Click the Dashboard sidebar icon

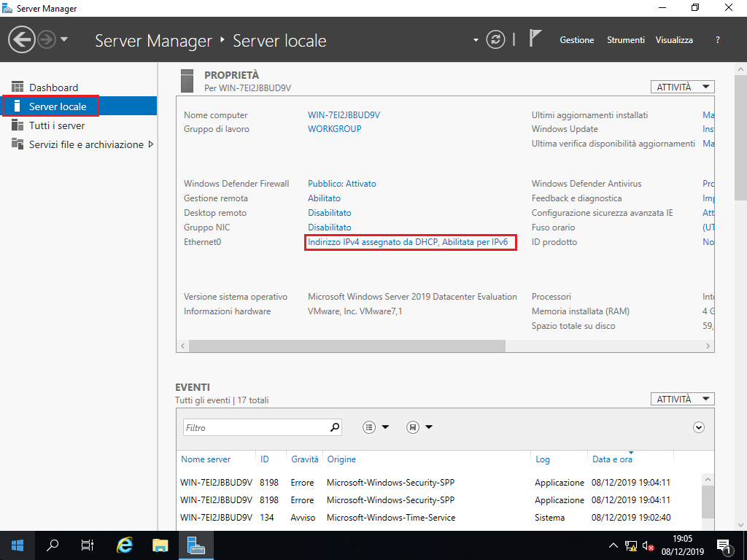(18, 87)
